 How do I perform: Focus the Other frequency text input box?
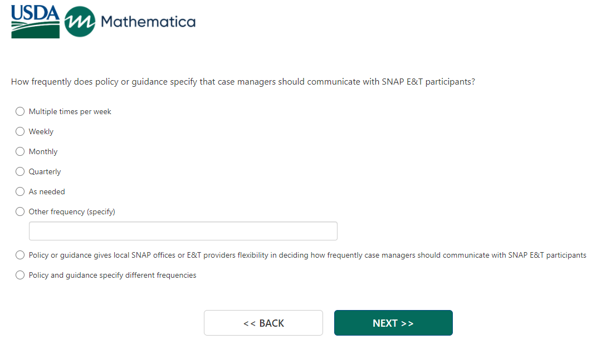(x=183, y=231)
